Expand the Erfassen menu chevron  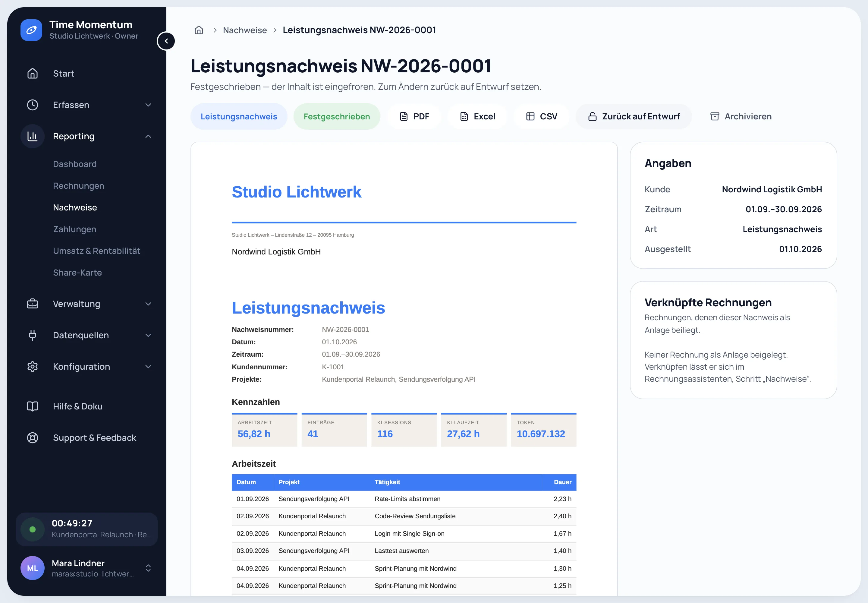tap(149, 105)
